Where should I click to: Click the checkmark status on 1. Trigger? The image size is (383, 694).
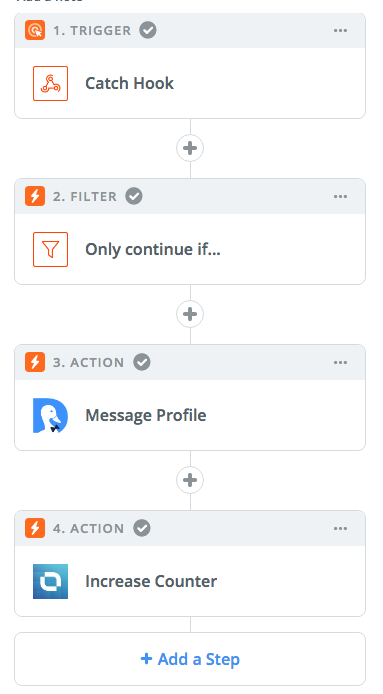[148, 31]
